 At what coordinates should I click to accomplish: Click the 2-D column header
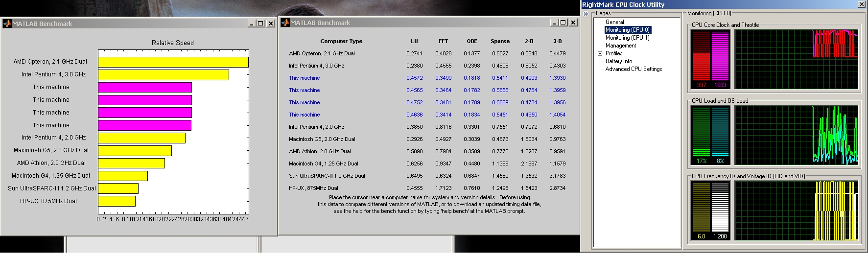[x=529, y=41]
